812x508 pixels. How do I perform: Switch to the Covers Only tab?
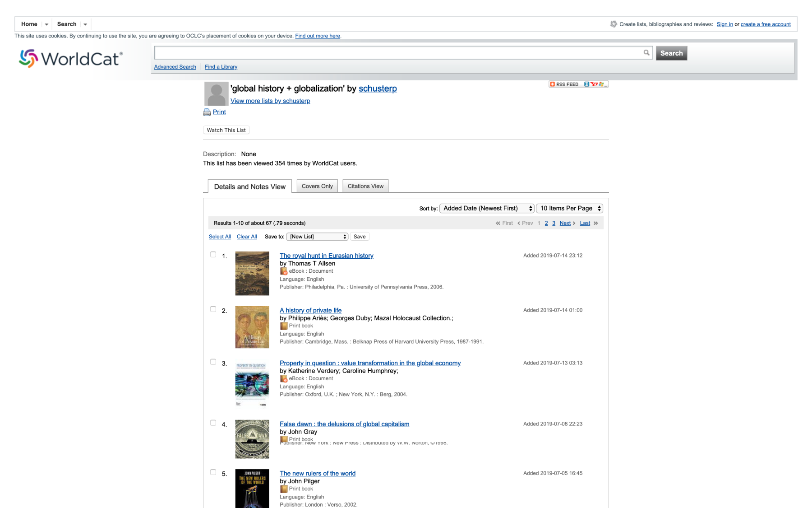(317, 186)
